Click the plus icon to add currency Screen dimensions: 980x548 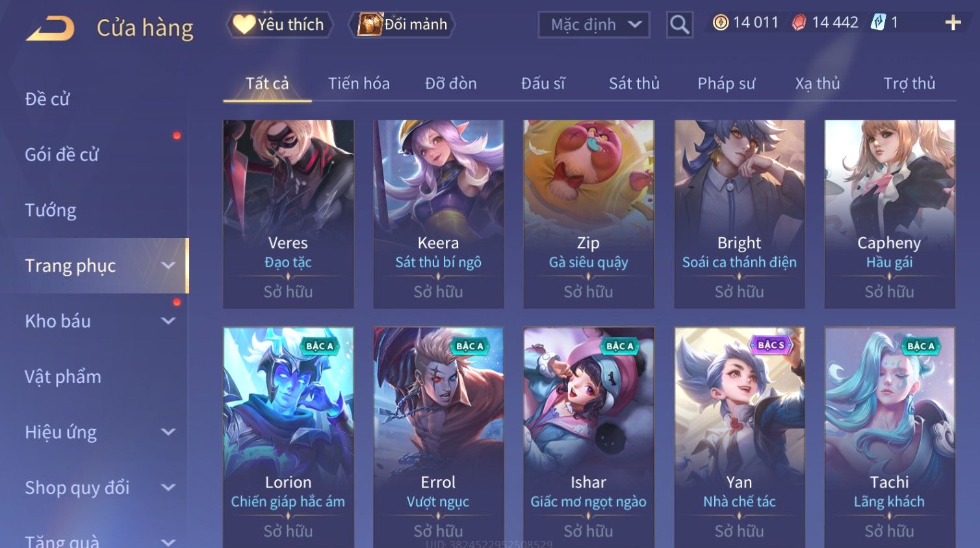pos(953,23)
